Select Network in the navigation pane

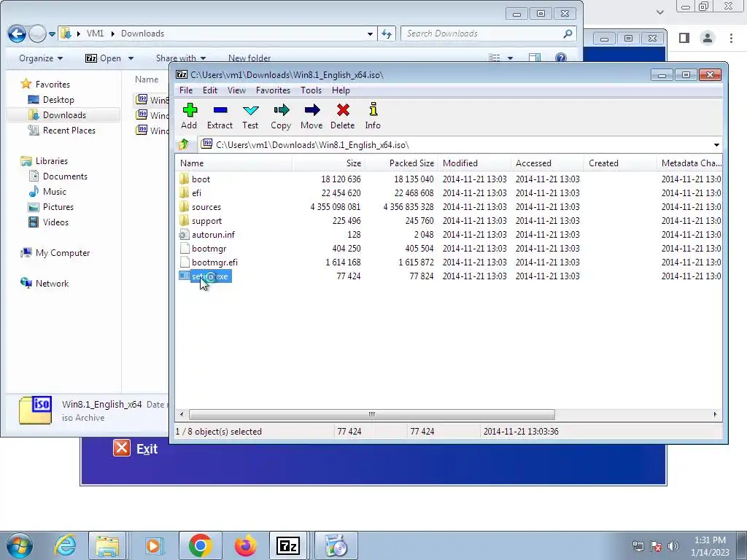pyautogui.click(x=52, y=284)
